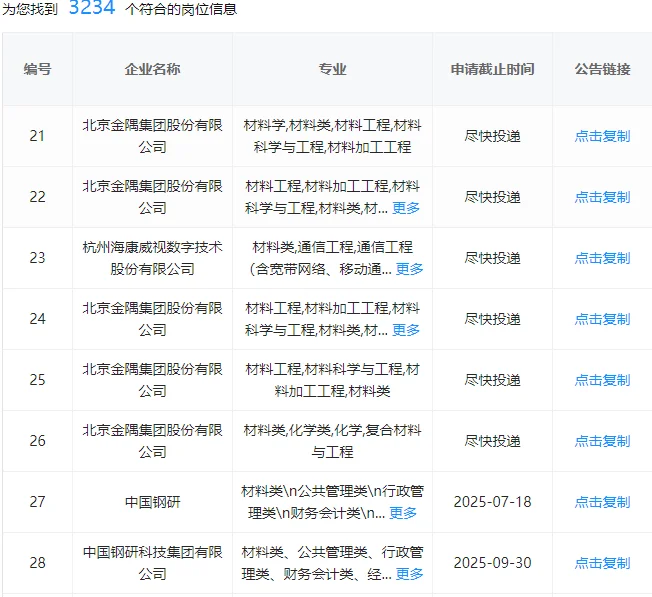Click row number 23
The image size is (652, 597).
37,258
